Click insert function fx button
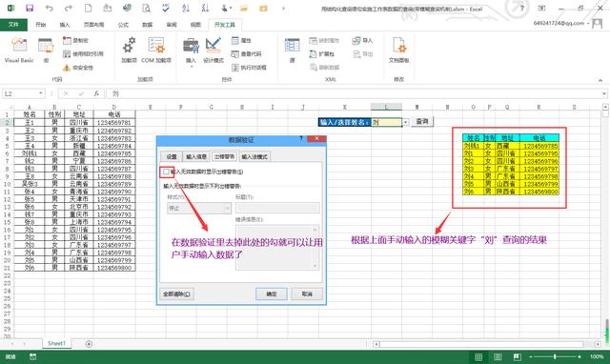 [95, 93]
